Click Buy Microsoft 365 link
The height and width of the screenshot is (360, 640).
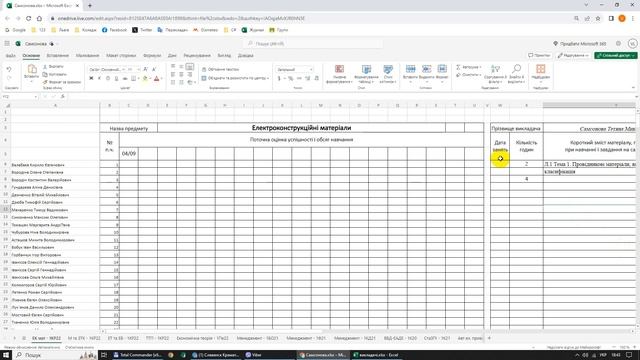click(579, 43)
